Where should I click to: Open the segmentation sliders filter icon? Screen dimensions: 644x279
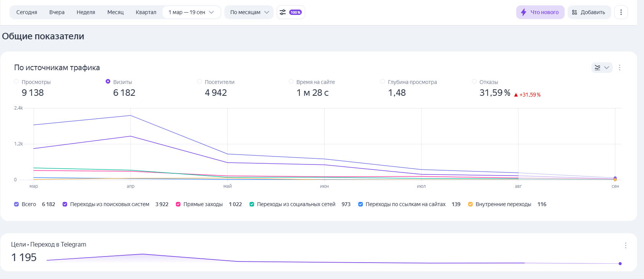pyautogui.click(x=283, y=12)
